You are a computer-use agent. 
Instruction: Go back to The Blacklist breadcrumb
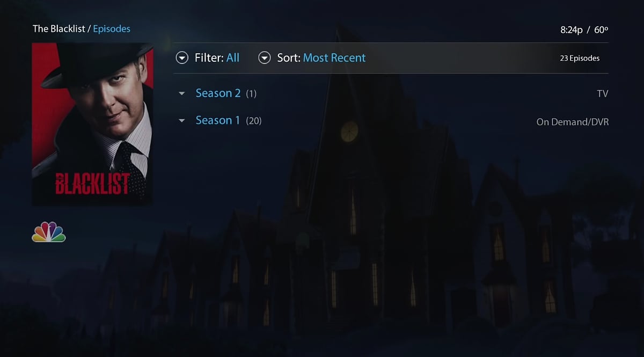pyautogui.click(x=59, y=29)
